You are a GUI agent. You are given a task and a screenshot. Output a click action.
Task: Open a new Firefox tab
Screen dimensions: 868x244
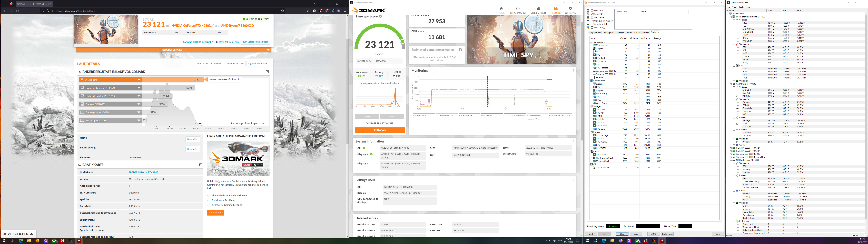[57, 4]
